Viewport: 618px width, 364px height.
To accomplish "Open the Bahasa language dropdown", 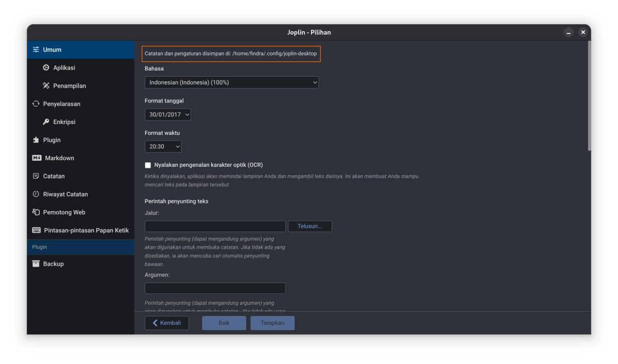I will 231,82.
